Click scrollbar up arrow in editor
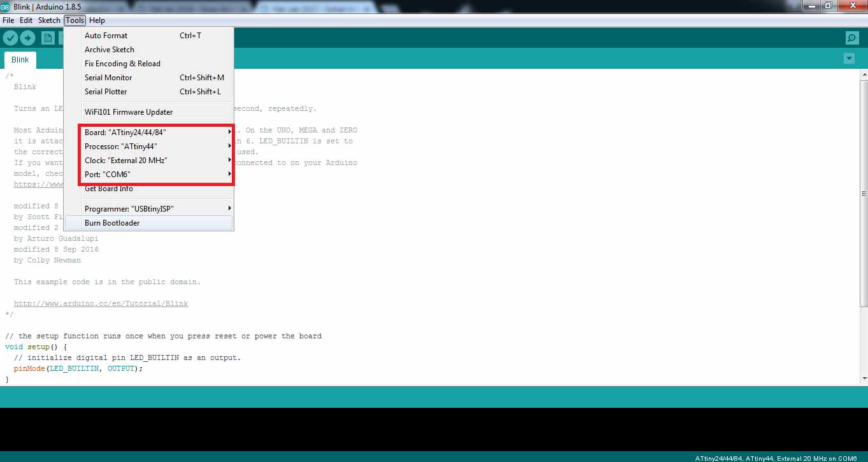 click(x=864, y=74)
